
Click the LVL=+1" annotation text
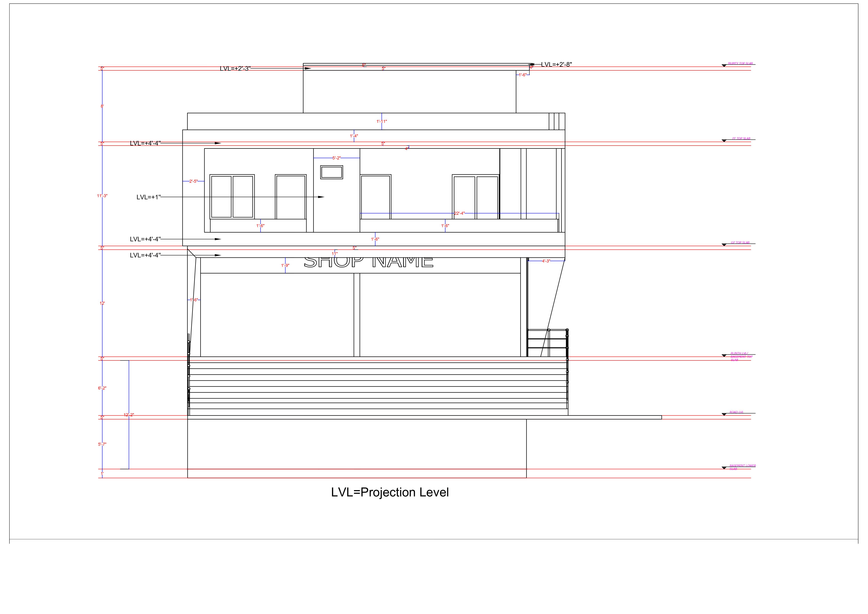tap(149, 197)
